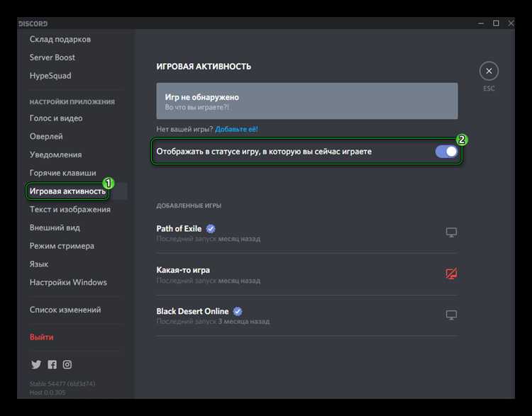Image resolution: width=532 pixels, height=416 pixels.
Task: Enable overlay via red crossed monitor icon
Action: pos(451,274)
